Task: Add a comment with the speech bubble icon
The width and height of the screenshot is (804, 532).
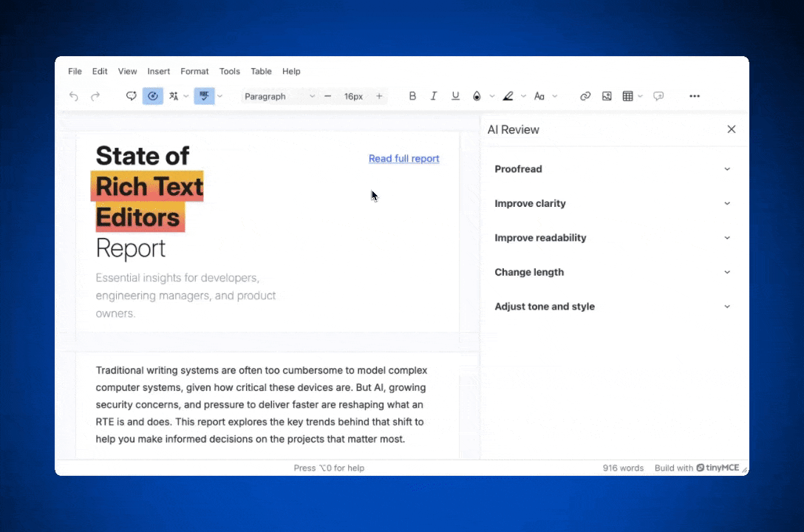Action: [659, 96]
